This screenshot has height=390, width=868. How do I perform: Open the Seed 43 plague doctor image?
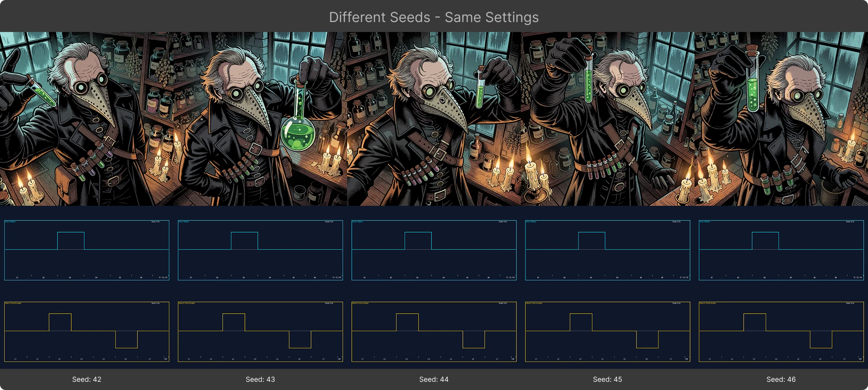(x=260, y=119)
